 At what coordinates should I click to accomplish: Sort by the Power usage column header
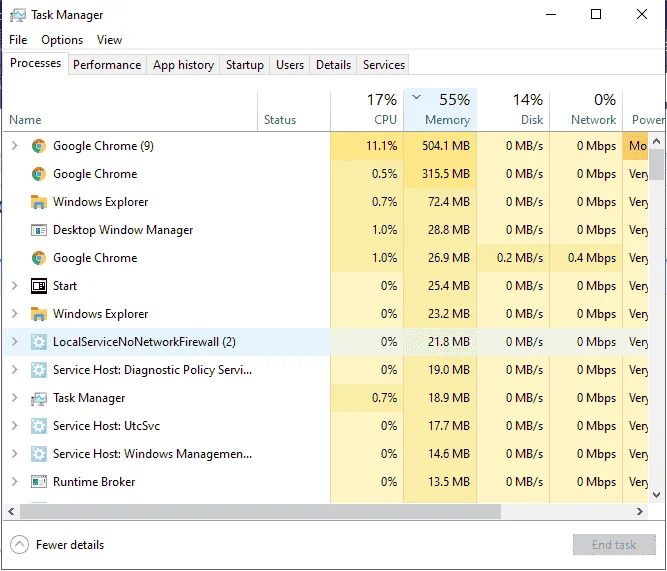pyautogui.click(x=644, y=111)
